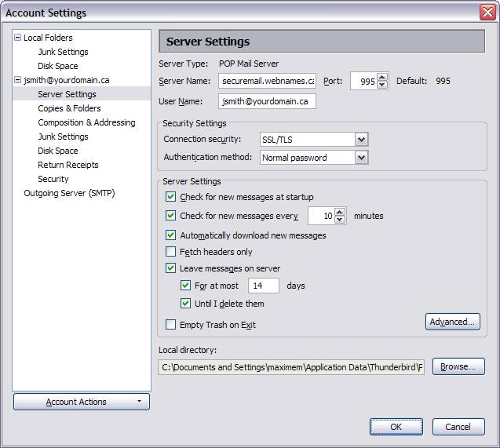Toggle Until I delete them checkbox
The image size is (500, 448).
pos(185,303)
